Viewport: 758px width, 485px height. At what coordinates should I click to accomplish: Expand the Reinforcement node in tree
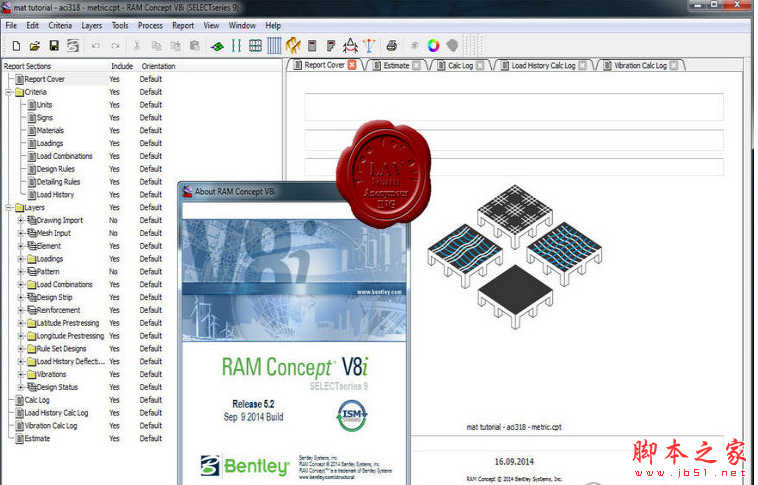(21, 310)
